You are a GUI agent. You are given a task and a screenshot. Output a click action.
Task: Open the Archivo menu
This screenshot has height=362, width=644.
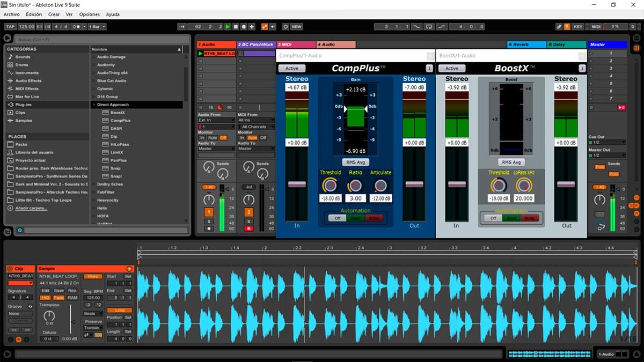click(x=12, y=14)
